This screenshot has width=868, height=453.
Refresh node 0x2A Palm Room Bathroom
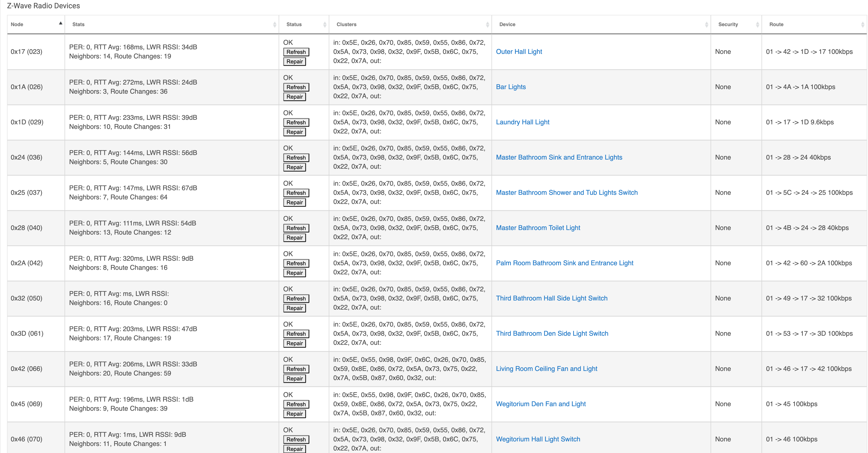296,263
